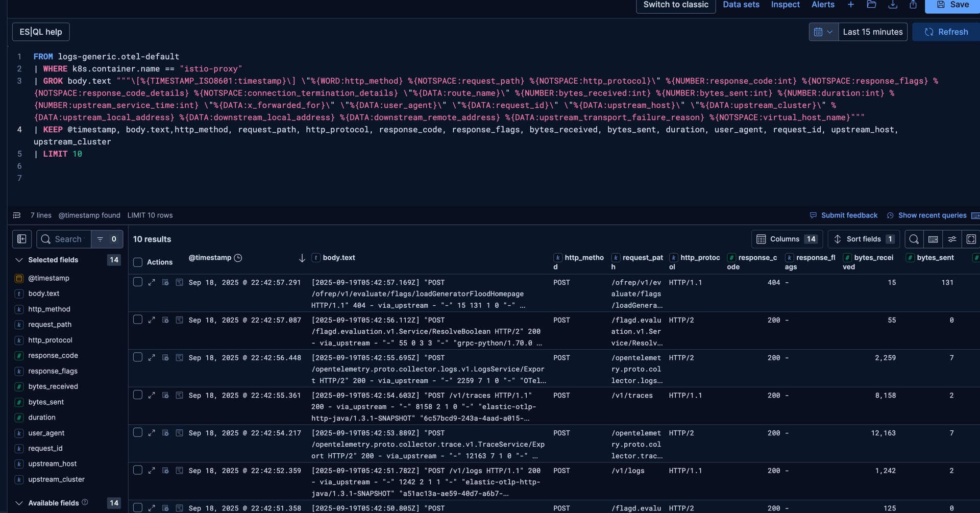Open the body.text column header menu
Image resolution: width=980 pixels, height=513 pixels.
tap(339, 258)
